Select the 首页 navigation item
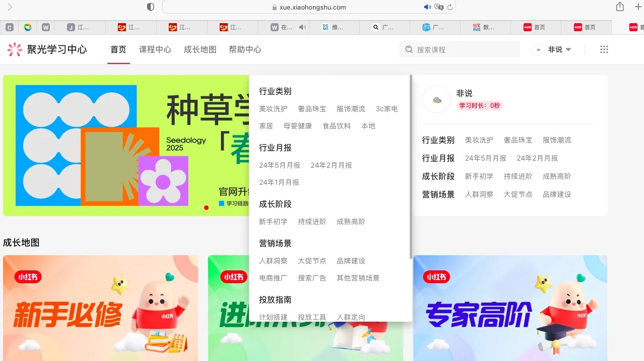The height and width of the screenshot is (361, 644). point(118,49)
